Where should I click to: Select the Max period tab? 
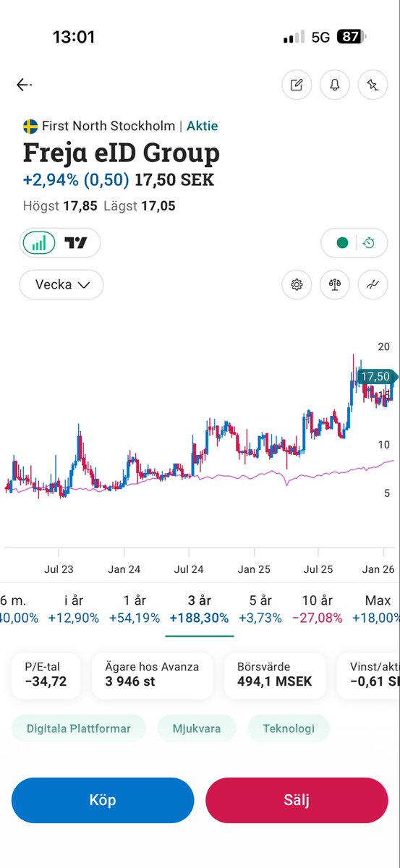tap(376, 609)
